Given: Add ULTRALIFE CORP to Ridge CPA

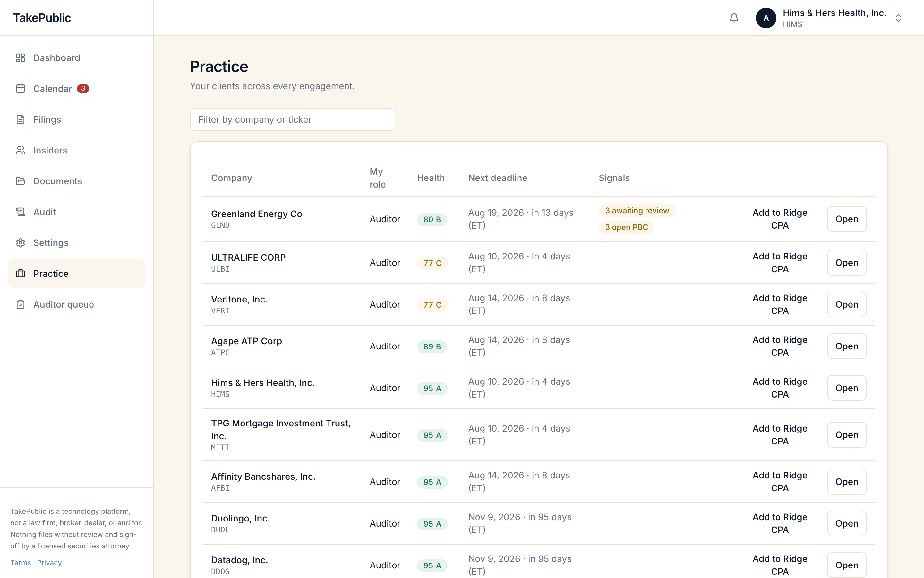Looking at the screenshot, I should 780,263.
